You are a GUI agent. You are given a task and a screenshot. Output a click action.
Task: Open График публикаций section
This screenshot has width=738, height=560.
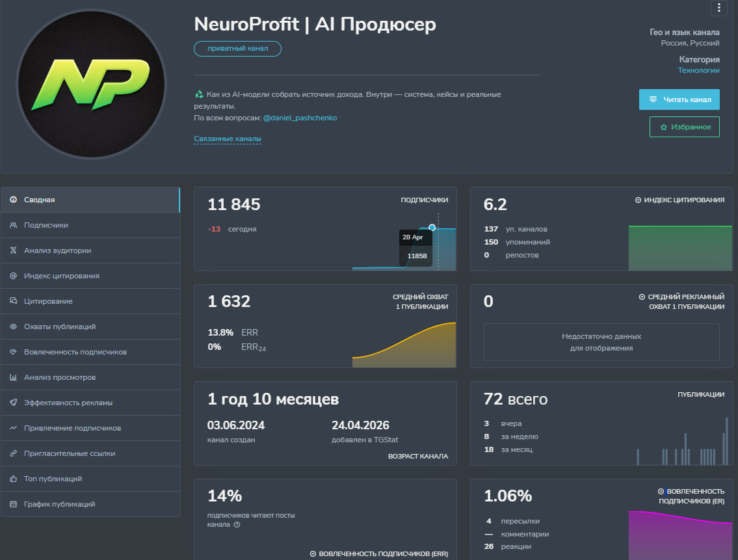[x=90, y=505]
